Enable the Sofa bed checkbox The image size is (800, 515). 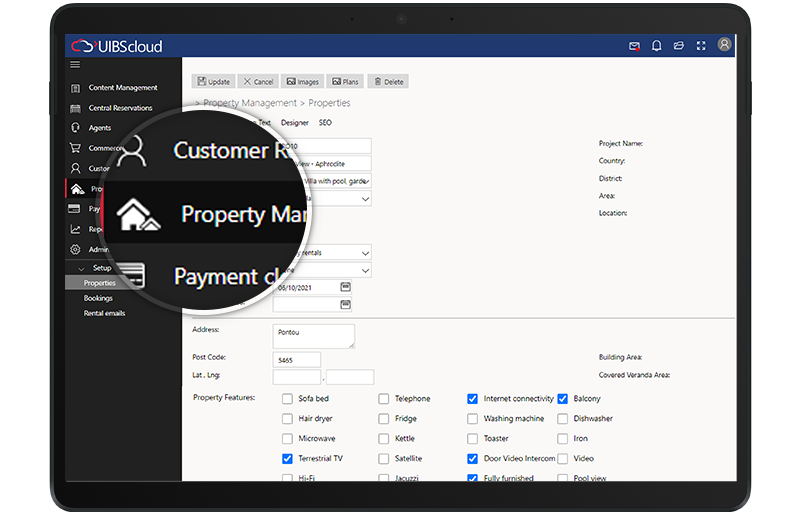coord(288,399)
